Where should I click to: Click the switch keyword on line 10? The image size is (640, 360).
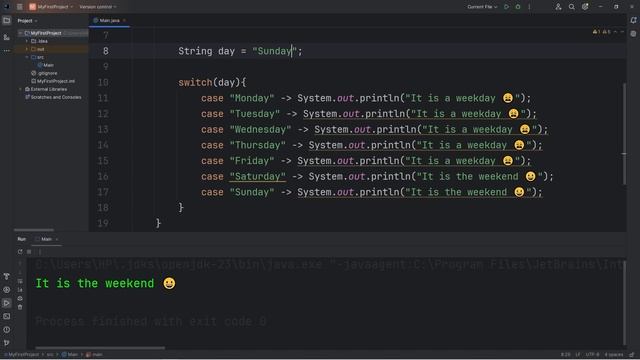[195, 82]
